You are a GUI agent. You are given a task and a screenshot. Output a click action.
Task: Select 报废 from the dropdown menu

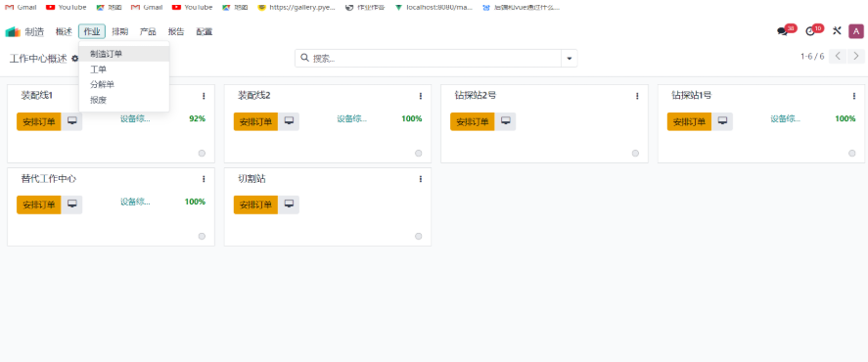pos(124,100)
